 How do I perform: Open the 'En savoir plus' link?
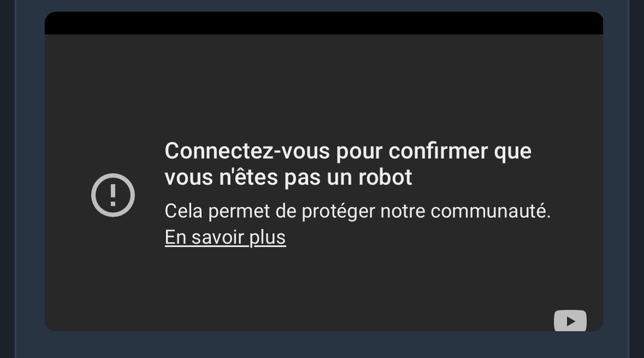coord(225,237)
